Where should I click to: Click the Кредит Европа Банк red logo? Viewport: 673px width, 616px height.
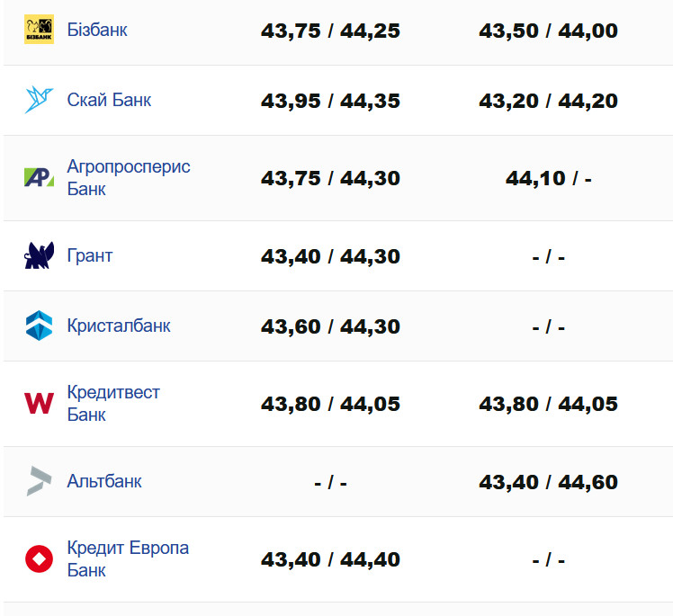point(39,558)
